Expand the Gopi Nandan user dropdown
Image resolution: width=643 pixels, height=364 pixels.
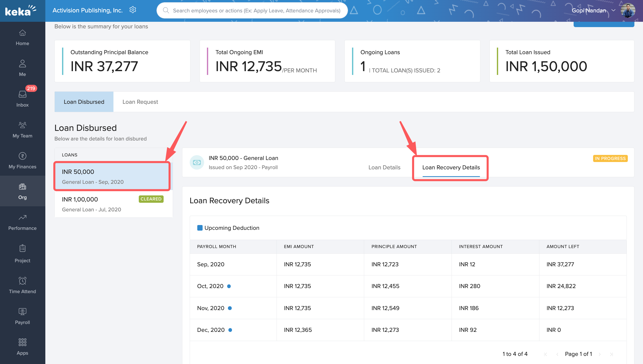point(613,10)
